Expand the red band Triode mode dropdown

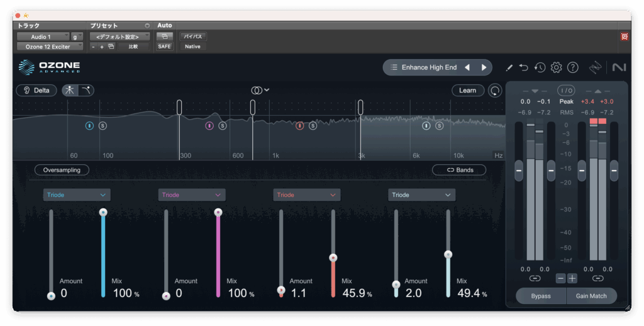point(307,195)
